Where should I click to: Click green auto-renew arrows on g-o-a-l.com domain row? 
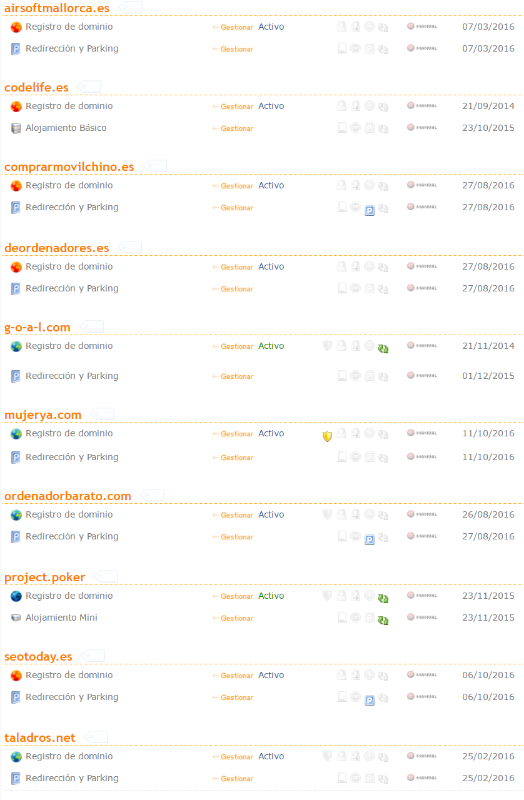pos(383,349)
